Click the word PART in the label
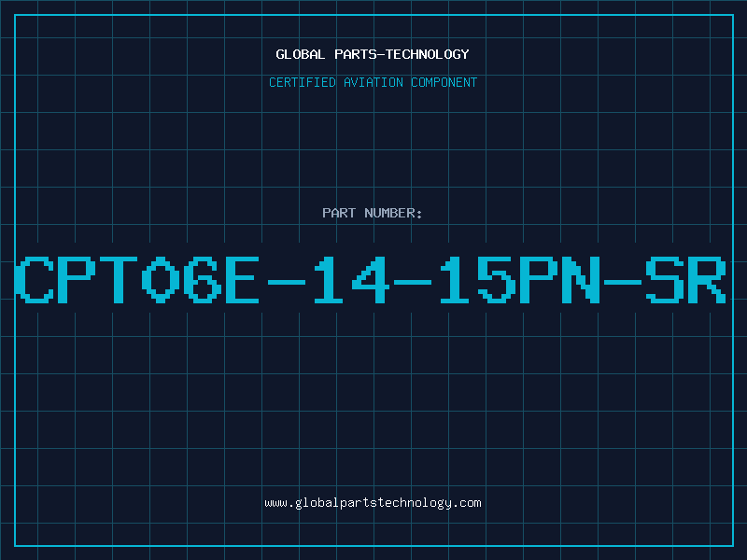Screen dimensions: 747x560 point(339,213)
